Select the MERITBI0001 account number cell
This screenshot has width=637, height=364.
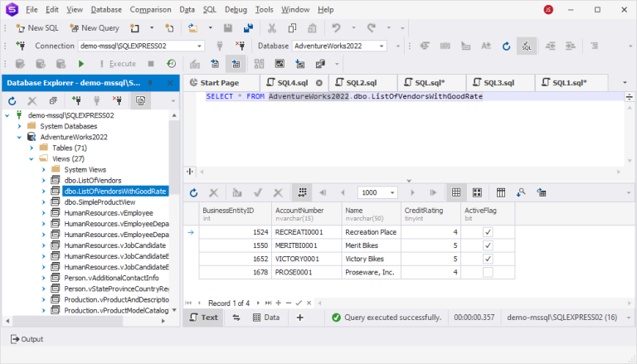tap(307, 245)
